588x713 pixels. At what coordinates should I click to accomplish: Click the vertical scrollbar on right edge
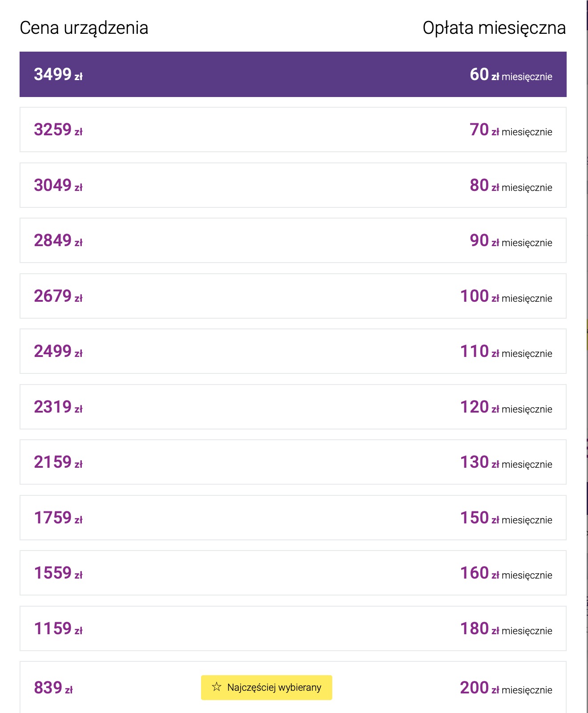pyautogui.click(x=587, y=356)
